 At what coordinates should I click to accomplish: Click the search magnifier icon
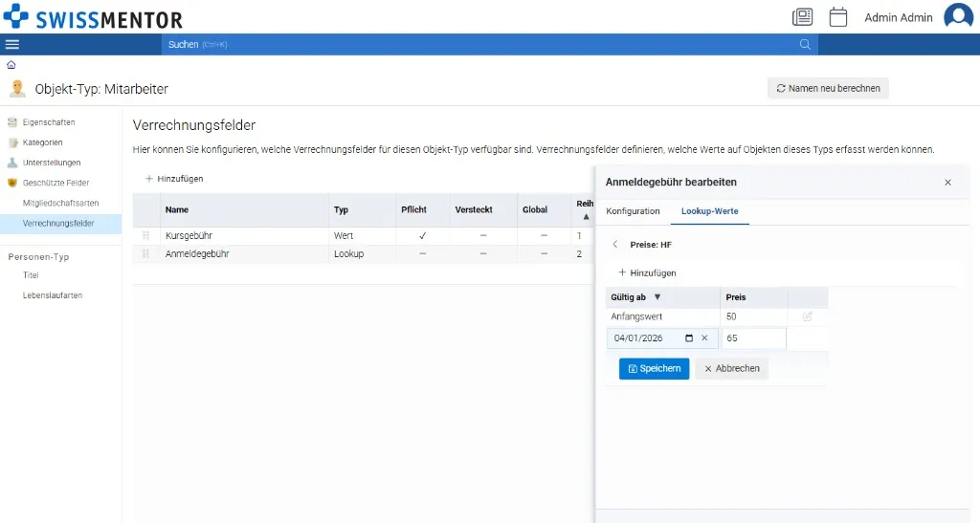(x=805, y=44)
